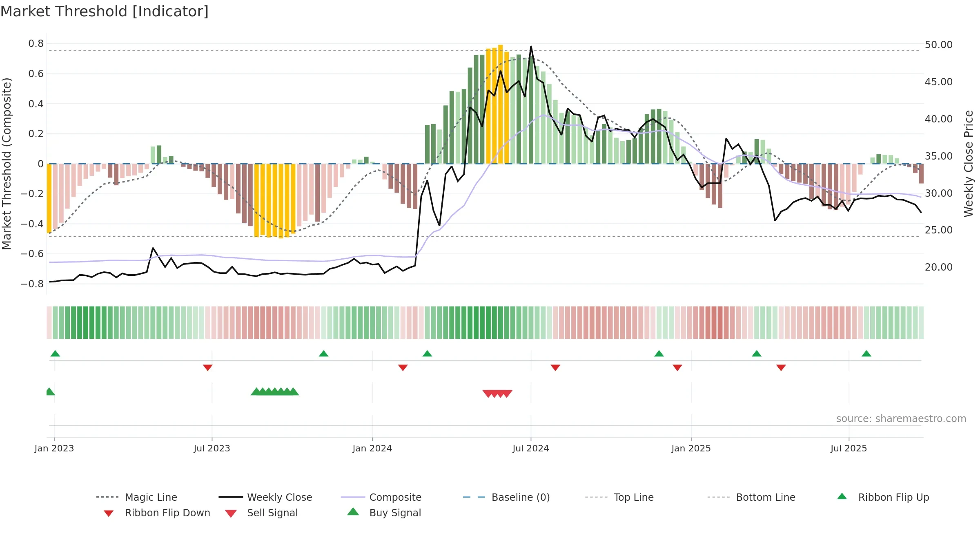Image resolution: width=980 pixels, height=551 pixels.
Task: Click the Ribbon Flip Up marker at Jan 2023
Action: tap(55, 353)
